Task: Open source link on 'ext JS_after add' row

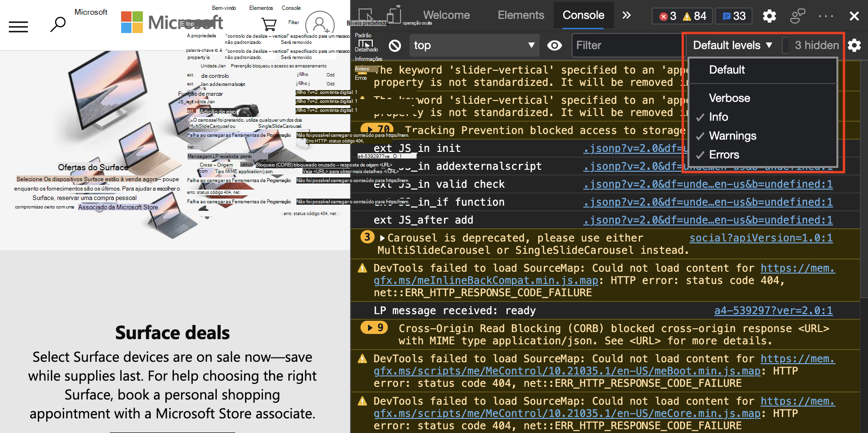Action: 708,220
